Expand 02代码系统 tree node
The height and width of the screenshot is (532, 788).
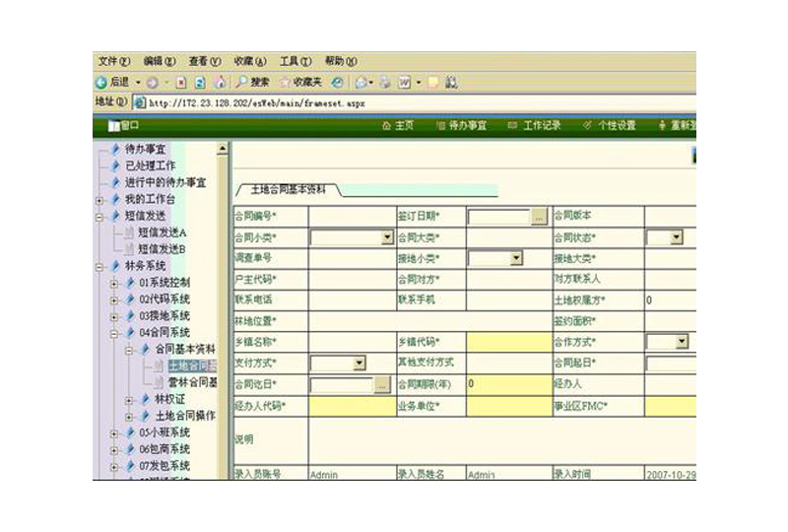click(114, 300)
